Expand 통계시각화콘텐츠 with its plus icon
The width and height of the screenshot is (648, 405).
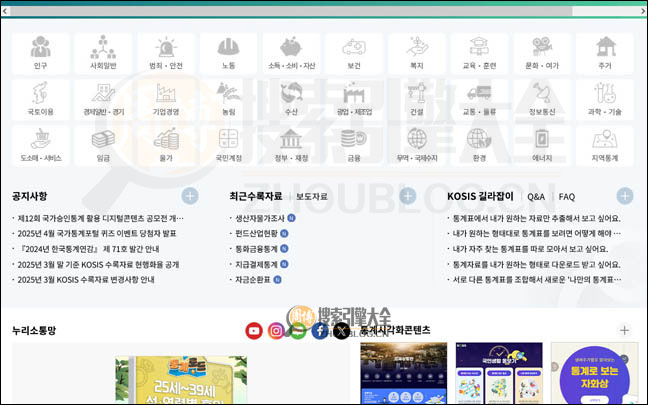tap(624, 330)
